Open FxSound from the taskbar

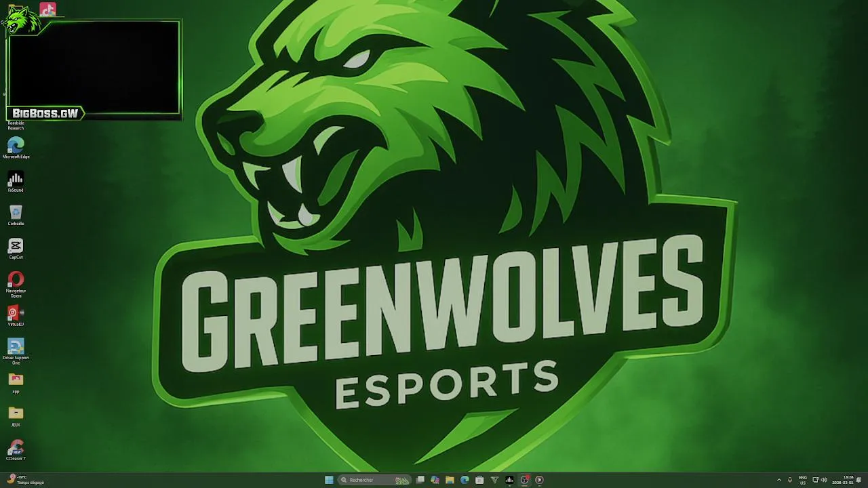coord(509,480)
